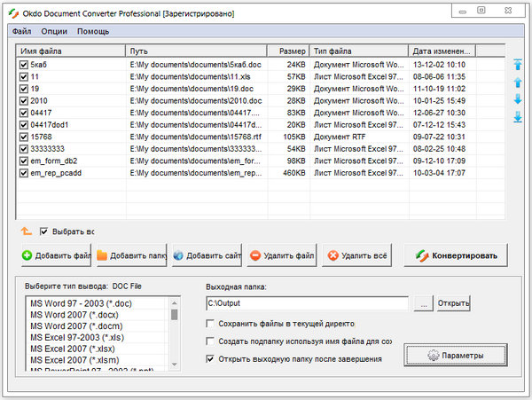The image size is (532, 400).
Task: Open the Файл menu
Action: click(22, 31)
